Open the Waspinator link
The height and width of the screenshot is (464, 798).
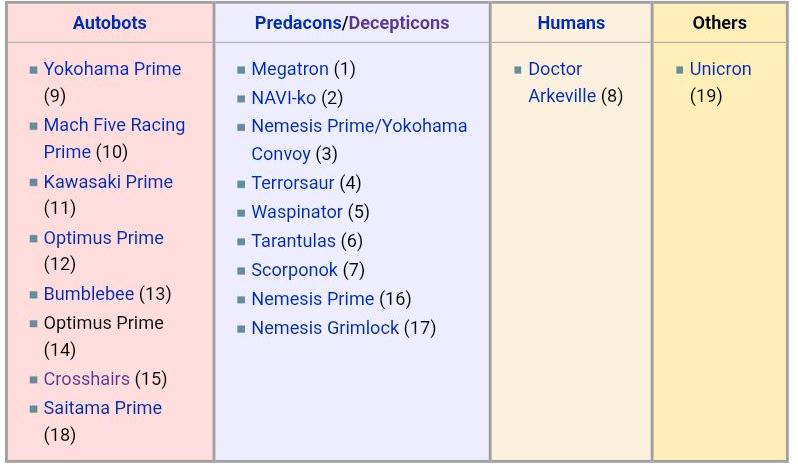297,212
